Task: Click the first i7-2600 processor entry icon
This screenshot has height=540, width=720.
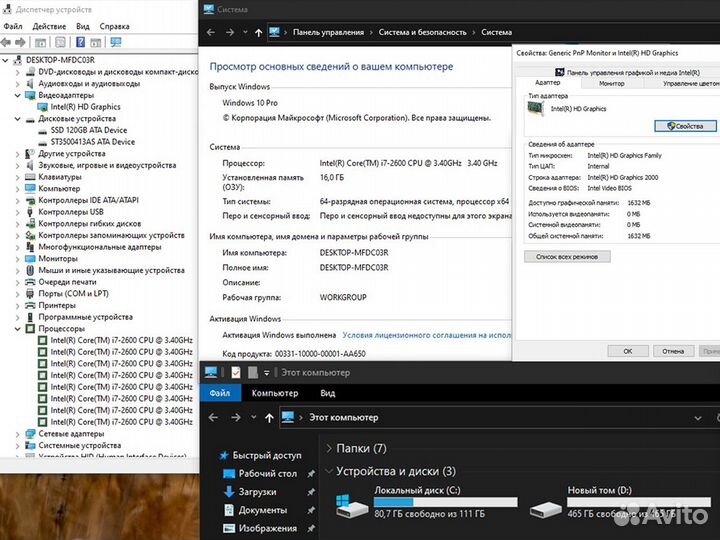Action: coord(42,340)
